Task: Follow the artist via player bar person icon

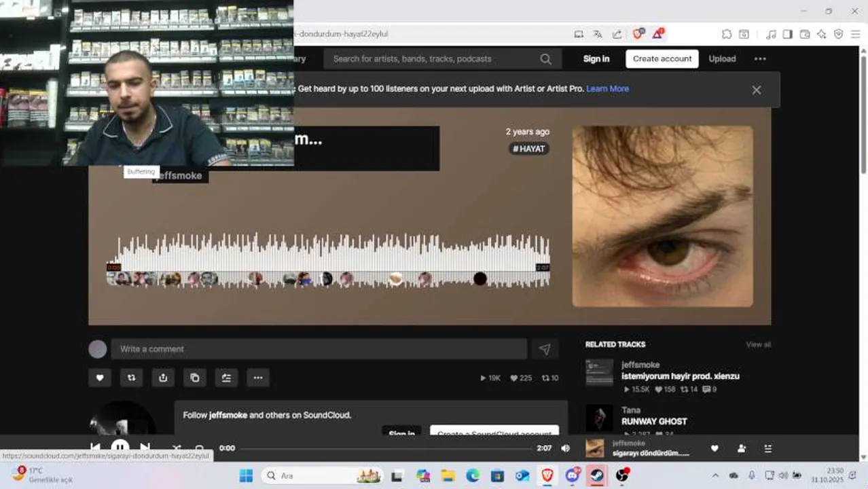Action: click(741, 448)
